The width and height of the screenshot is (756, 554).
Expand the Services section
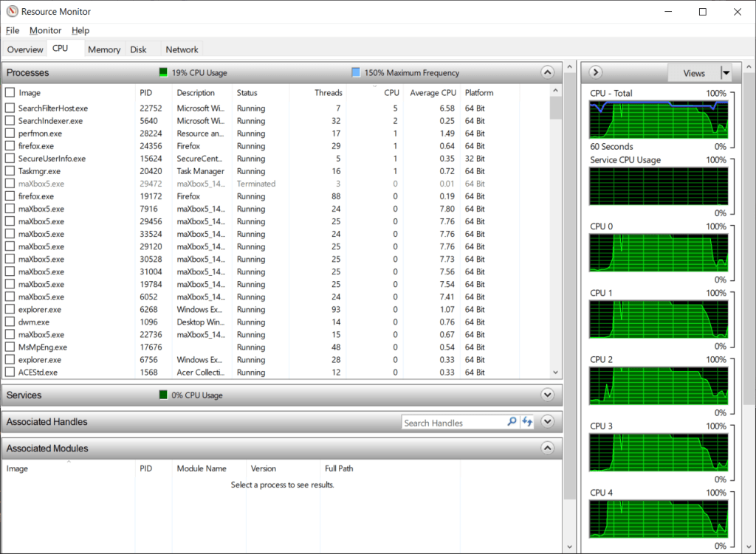click(x=547, y=395)
